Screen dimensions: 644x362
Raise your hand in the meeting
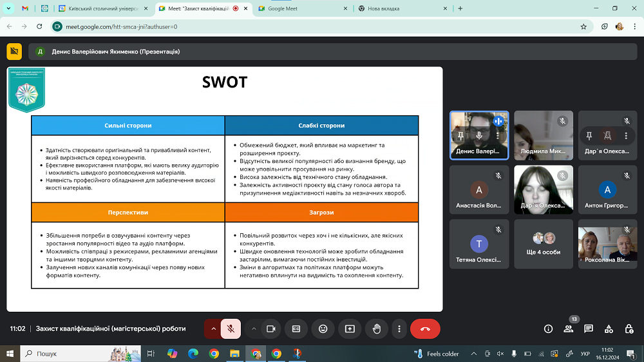[377, 329]
